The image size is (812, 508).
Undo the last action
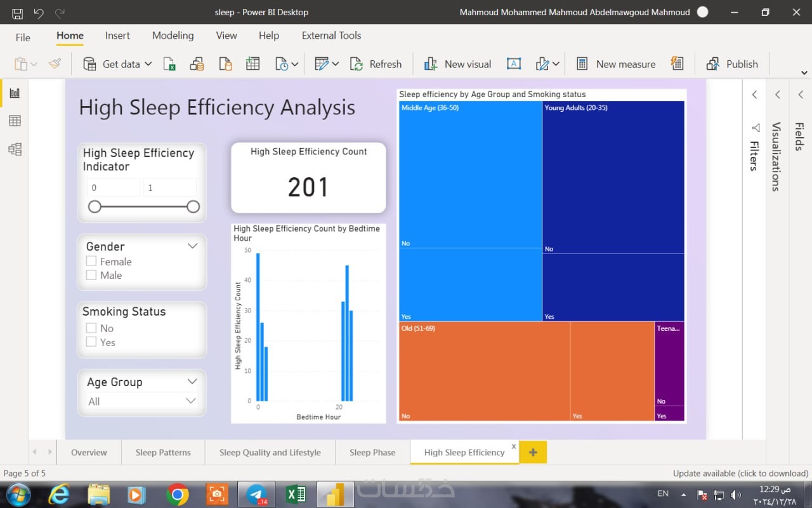pyautogui.click(x=39, y=13)
